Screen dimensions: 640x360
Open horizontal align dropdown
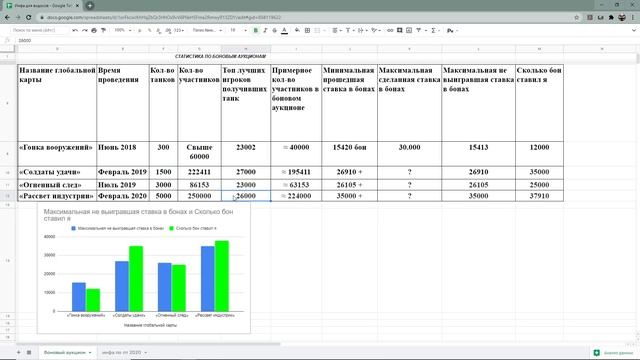tap(336, 30)
